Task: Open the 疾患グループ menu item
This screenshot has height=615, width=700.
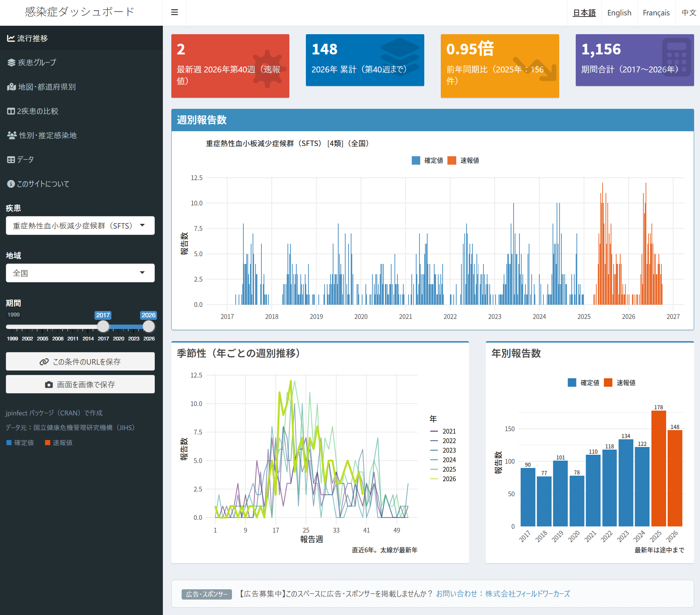Action: click(x=81, y=62)
